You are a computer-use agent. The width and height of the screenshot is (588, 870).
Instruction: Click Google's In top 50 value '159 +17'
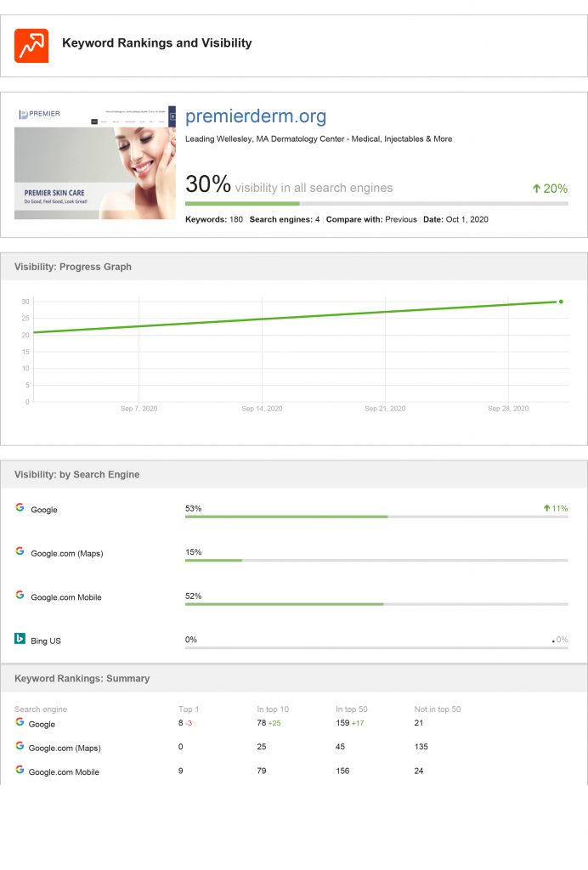point(350,723)
